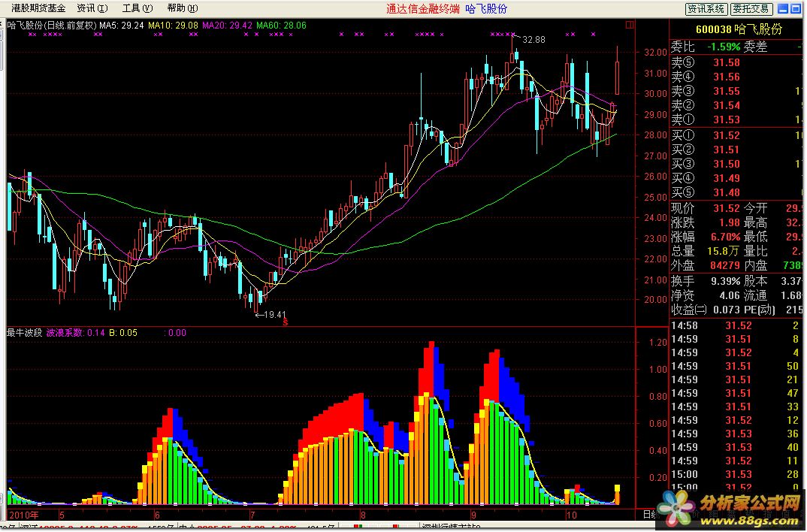
Task: Select the 卖⑤ 31.58 ask row
Action: pos(737,63)
